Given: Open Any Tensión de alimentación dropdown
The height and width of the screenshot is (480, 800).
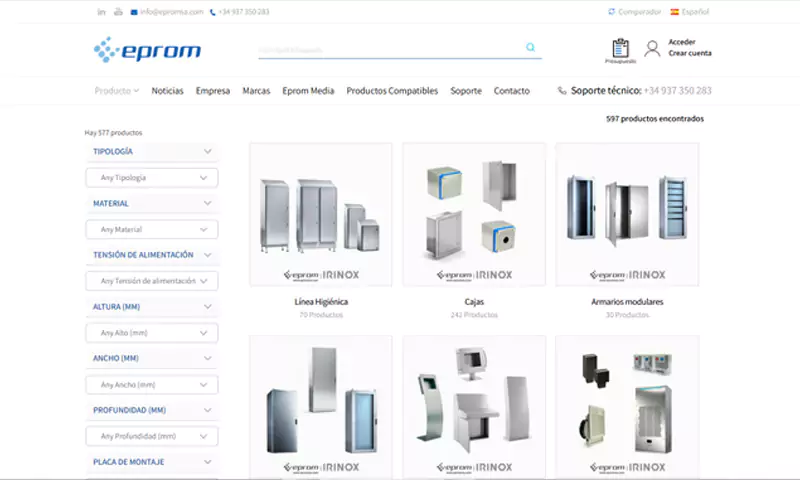Looking at the screenshot, I should click(x=152, y=281).
